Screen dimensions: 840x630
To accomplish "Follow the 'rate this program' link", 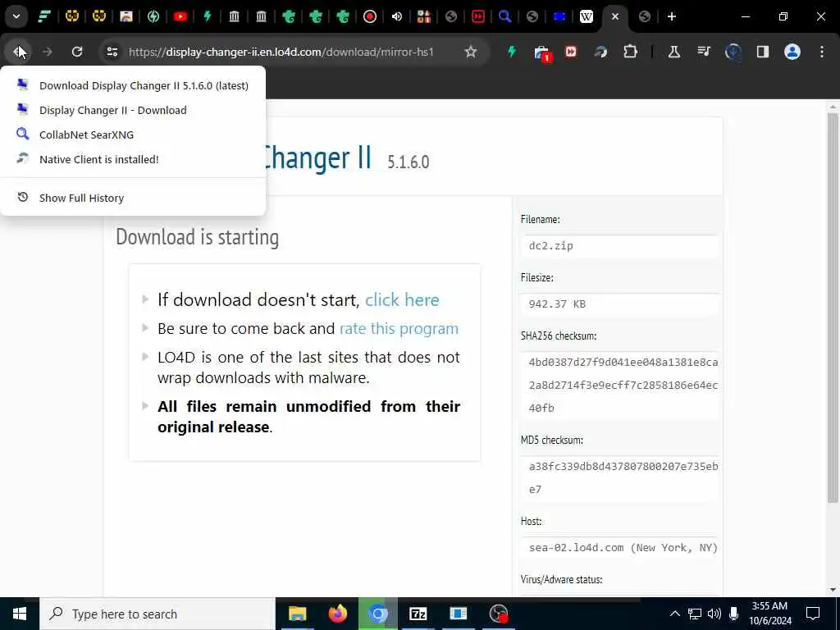I will coord(399,328).
